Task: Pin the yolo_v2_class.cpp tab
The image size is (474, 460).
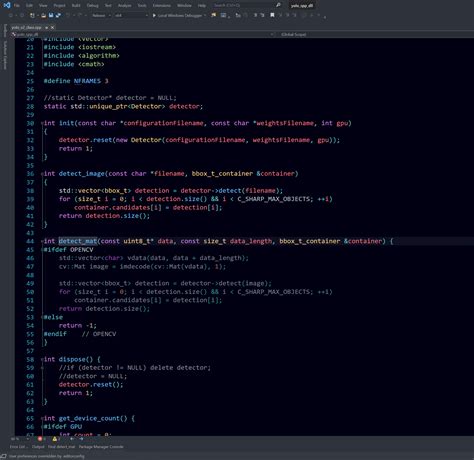Action: point(47,28)
